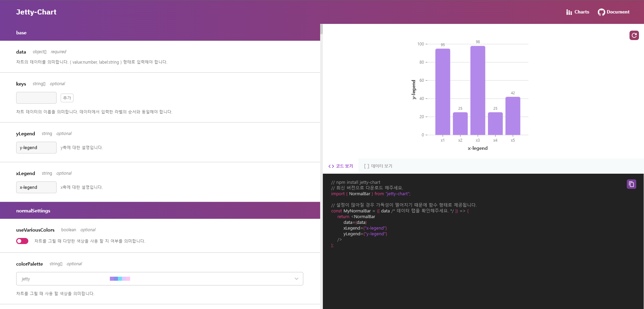Click the normalSettings section header
Screen dimensions: 644x309
(x=160, y=211)
